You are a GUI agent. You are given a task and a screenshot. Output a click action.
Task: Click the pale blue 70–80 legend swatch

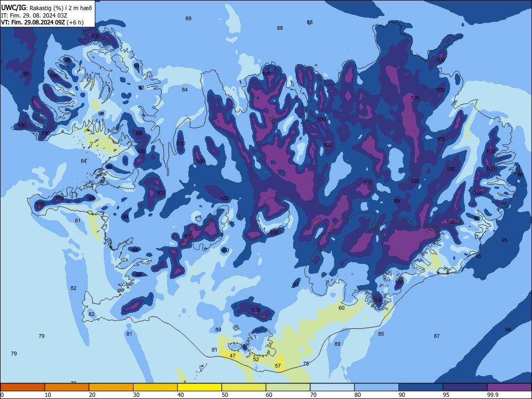pos(332,387)
